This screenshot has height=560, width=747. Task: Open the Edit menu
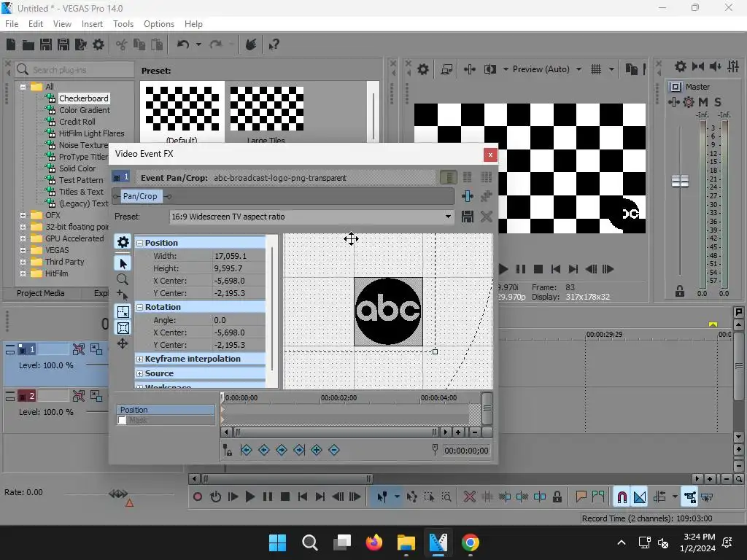tap(36, 24)
